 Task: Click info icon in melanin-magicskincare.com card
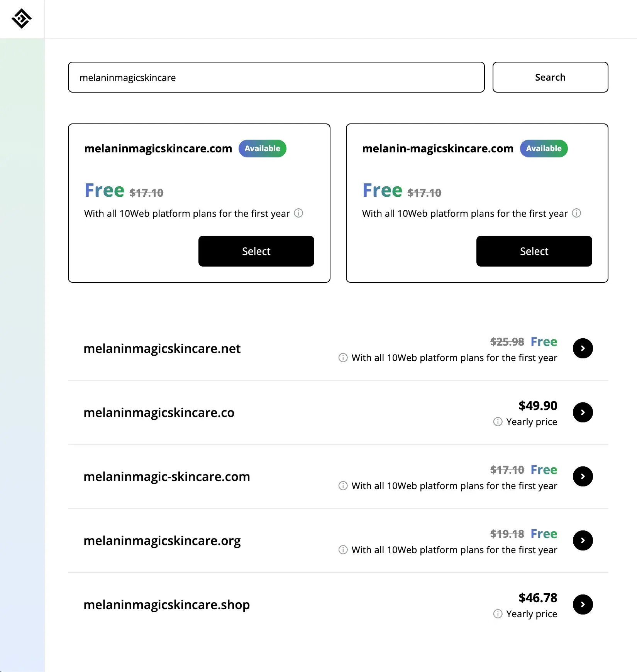tap(576, 213)
